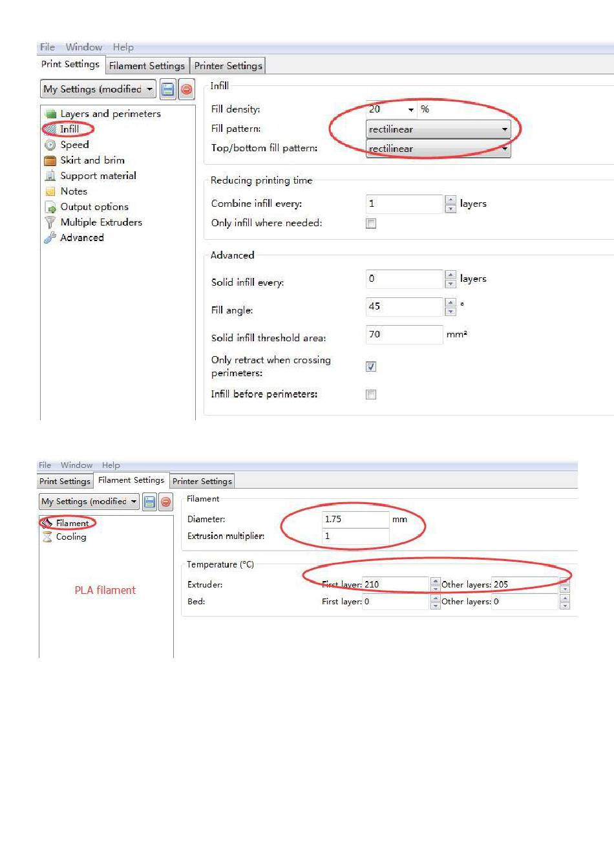This screenshot has height=868, width=614.
Task: Open the Window menu in lower window
Action: coord(77,465)
